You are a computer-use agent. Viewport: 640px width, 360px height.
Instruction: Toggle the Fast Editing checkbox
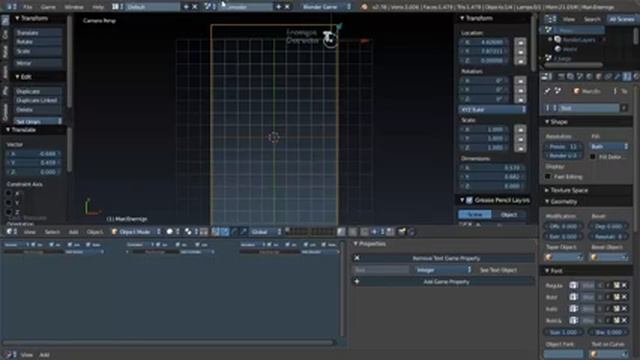pos(548,177)
